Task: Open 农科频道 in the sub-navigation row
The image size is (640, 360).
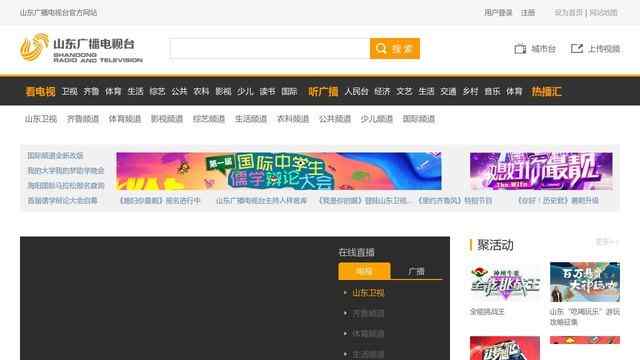Action: pyautogui.click(x=293, y=119)
